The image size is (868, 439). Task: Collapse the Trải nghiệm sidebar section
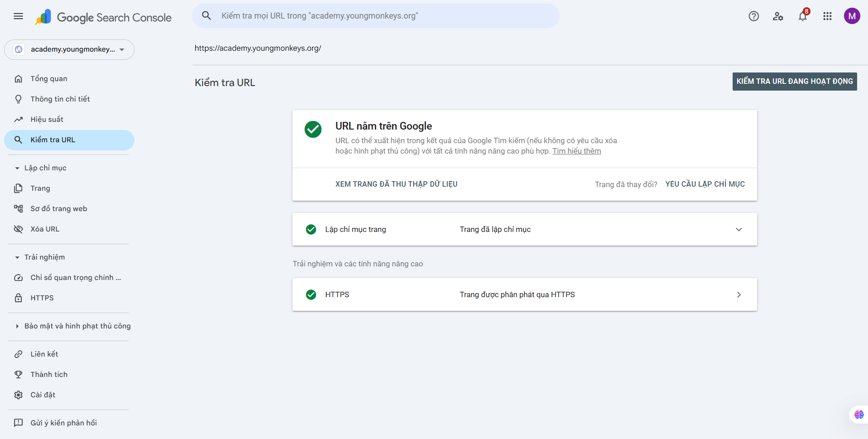click(x=17, y=257)
